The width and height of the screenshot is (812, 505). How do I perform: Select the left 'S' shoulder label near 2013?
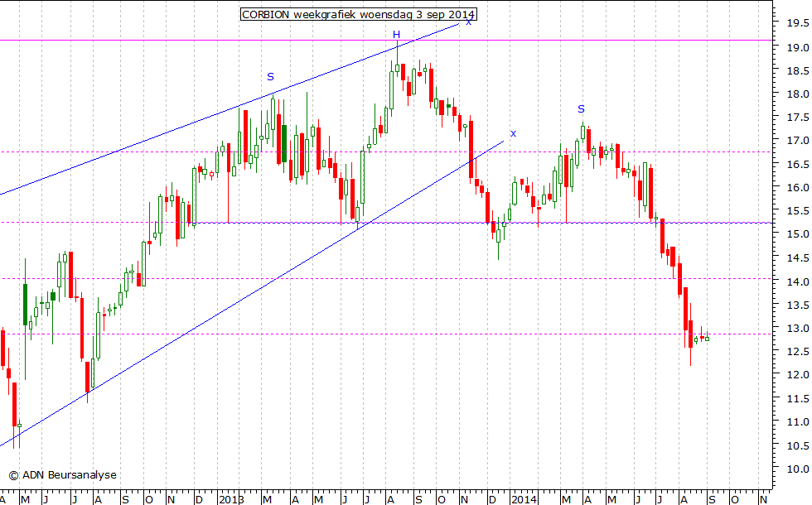[270, 77]
